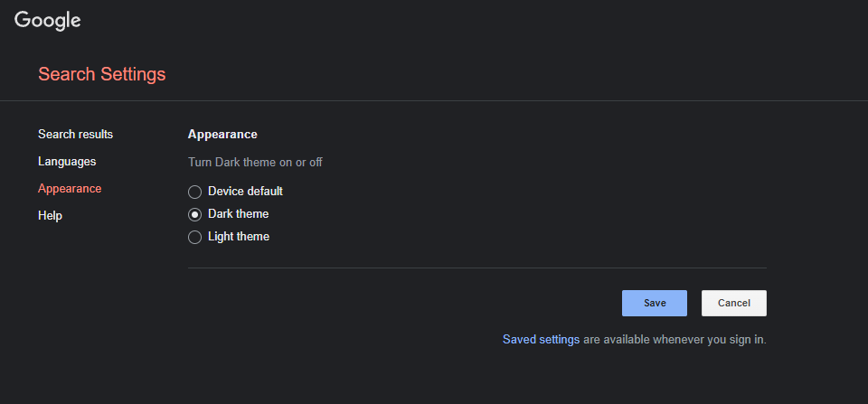Image resolution: width=868 pixels, height=404 pixels.
Task: Click the Google logo
Action: [48, 20]
